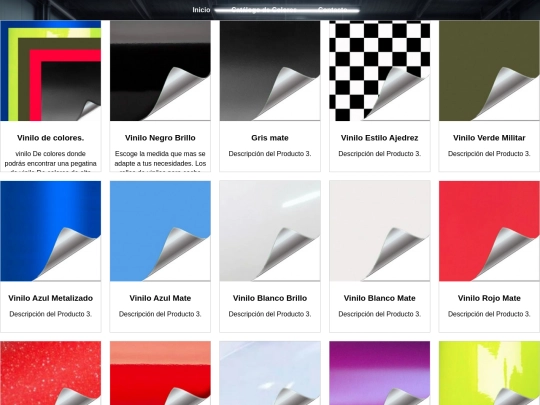
Task: Click the Vinilo Verde Militar title
Action: (489, 138)
